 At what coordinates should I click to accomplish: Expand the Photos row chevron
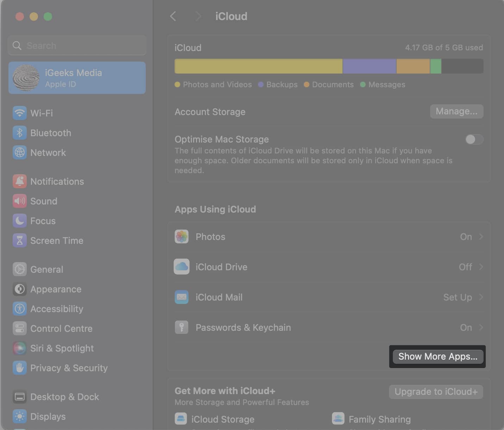click(481, 236)
